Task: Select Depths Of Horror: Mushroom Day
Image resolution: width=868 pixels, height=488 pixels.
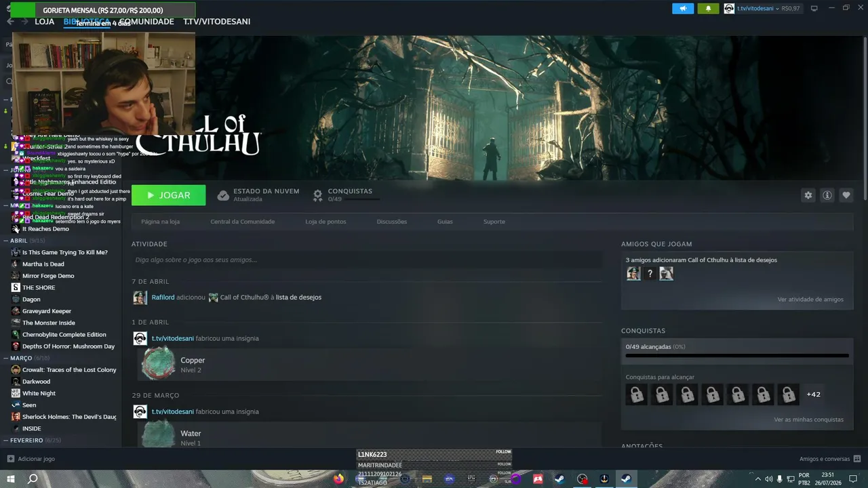Action: 68,346
